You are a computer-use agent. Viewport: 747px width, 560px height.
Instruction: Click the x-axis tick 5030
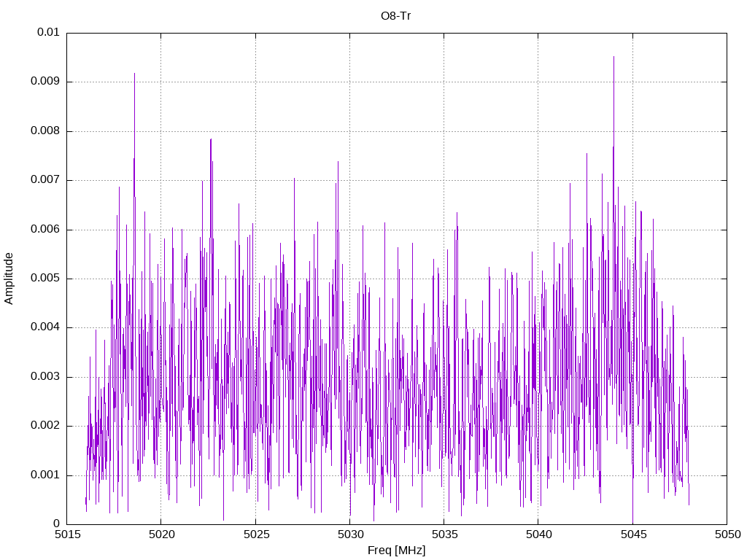351,534
